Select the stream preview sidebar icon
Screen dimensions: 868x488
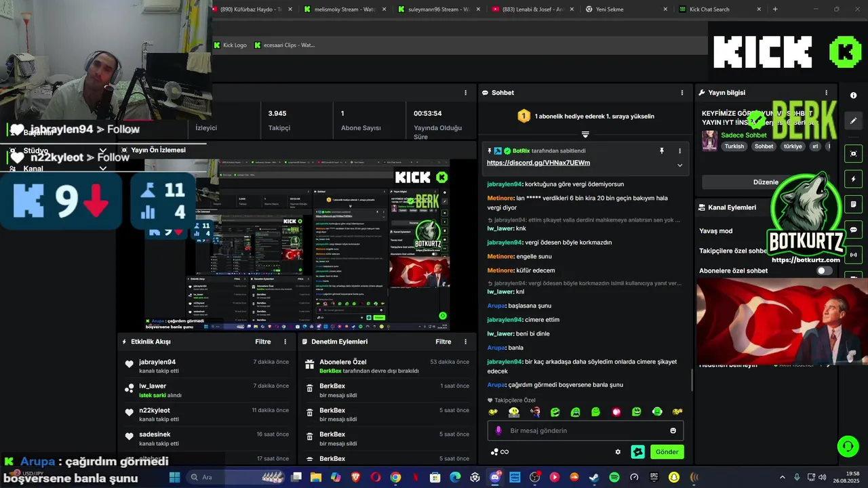(x=853, y=154)
